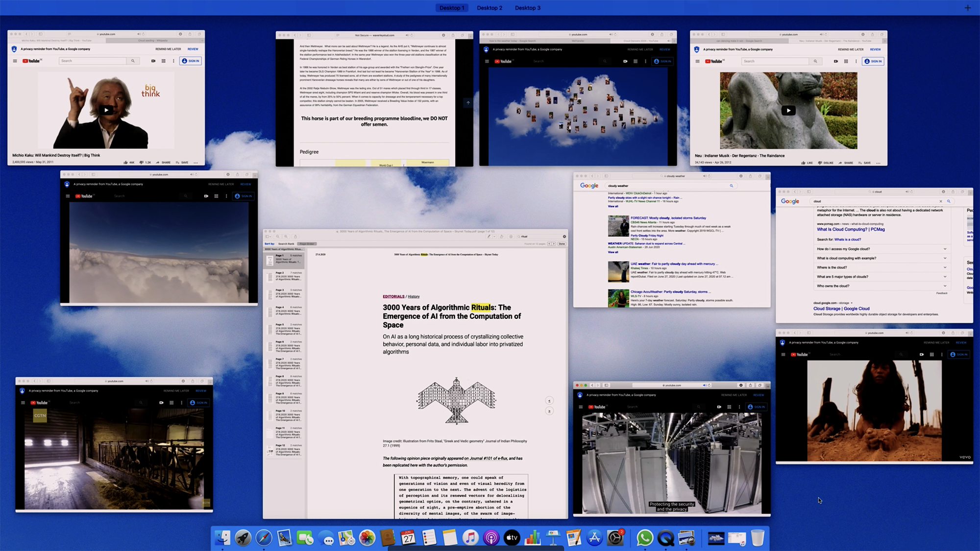Screen dimensions: 980x551
Task: Click SIGN IN in Michio Kaku YouTube window
Action: coord(191,61)
